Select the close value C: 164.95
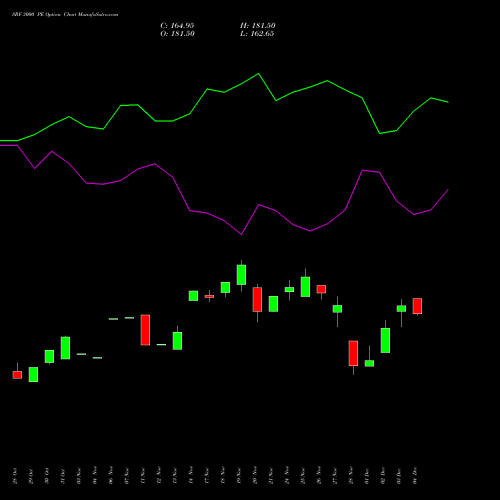Viewport: 500px width, 500px height. pyautogui.click(x=177, y=25)
